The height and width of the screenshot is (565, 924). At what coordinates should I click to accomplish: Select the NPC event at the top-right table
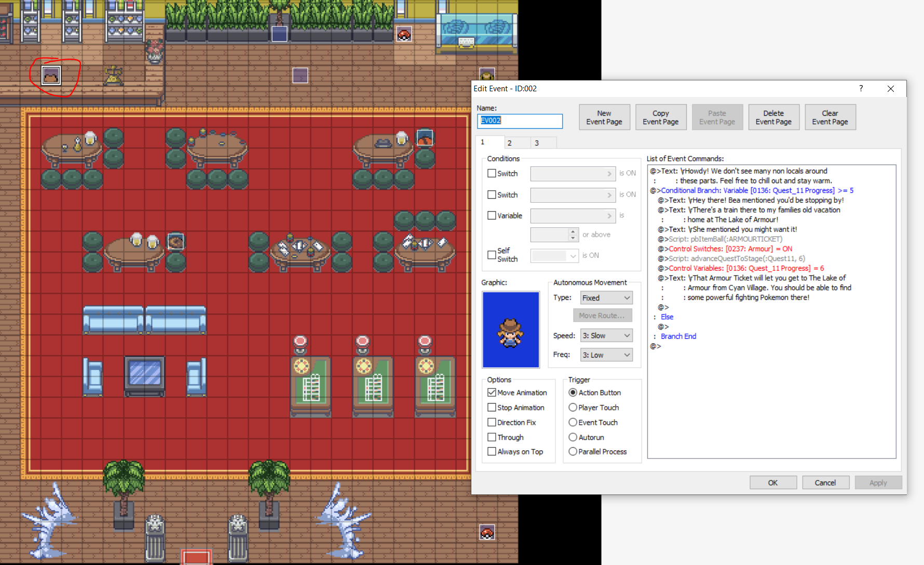tap(425, 138)
